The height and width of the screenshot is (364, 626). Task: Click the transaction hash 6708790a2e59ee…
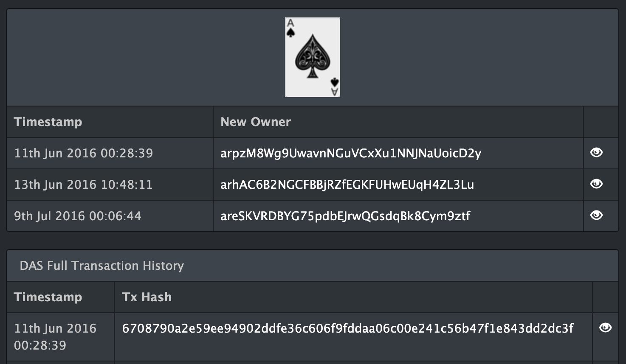pyautogui.click(x=347, y=328)
